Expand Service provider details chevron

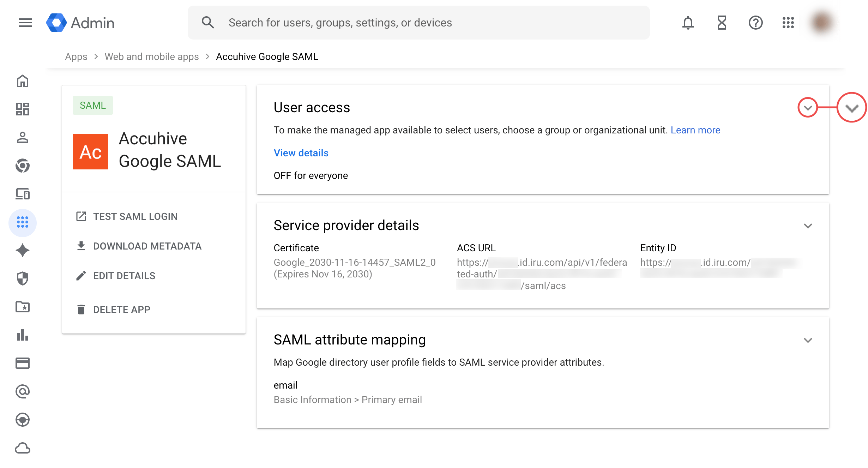[808, 226]
